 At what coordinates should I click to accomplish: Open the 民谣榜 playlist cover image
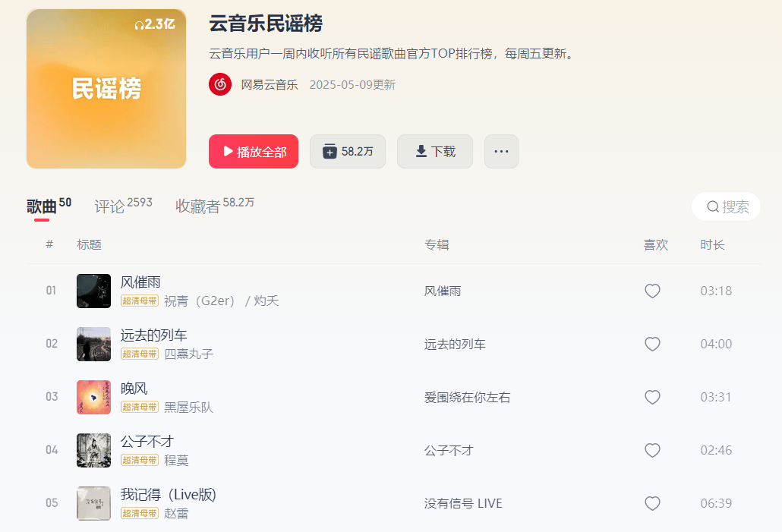coord(106,89)
